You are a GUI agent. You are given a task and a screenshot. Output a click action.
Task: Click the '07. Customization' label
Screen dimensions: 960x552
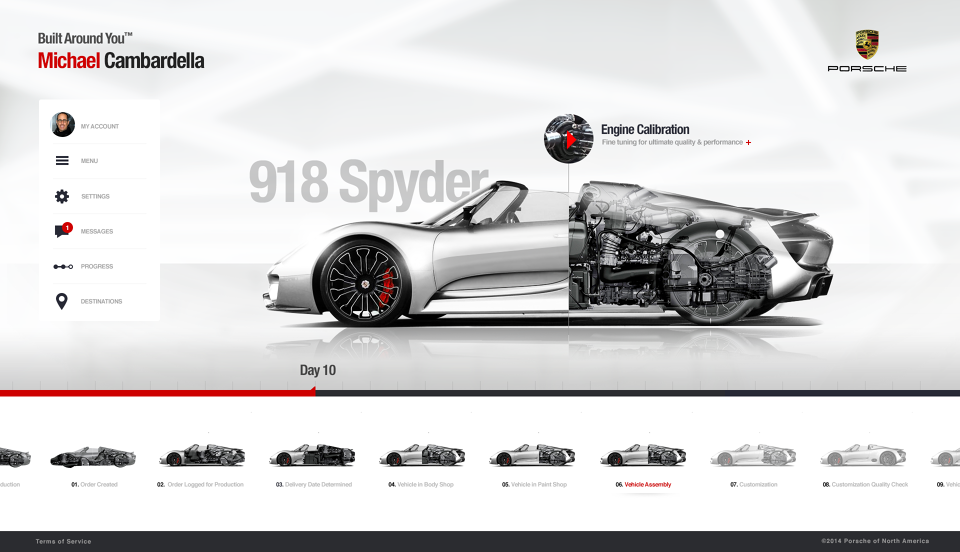click(754, 485)
